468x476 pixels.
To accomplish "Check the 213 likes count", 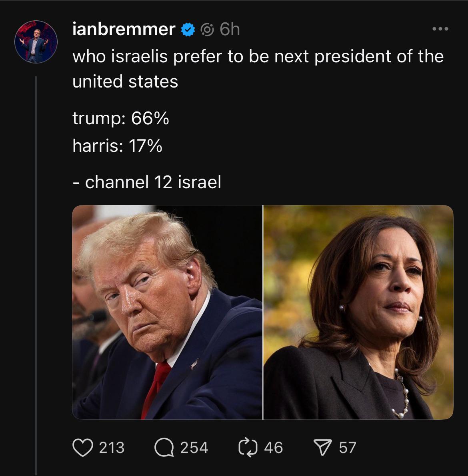I will tap(112, 448).
